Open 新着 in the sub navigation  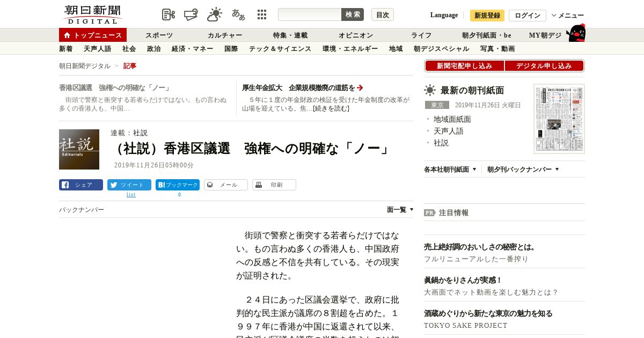point(66,49)
